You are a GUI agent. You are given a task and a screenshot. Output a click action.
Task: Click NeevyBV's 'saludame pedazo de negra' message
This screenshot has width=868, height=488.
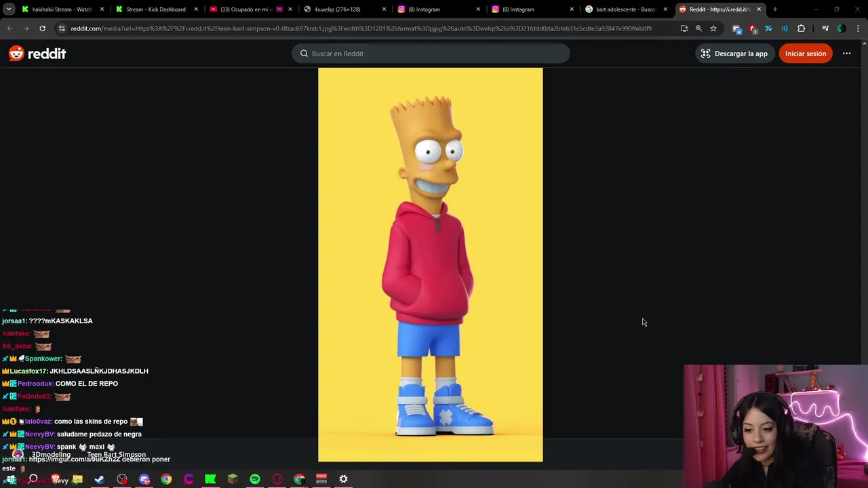(99, 434)
